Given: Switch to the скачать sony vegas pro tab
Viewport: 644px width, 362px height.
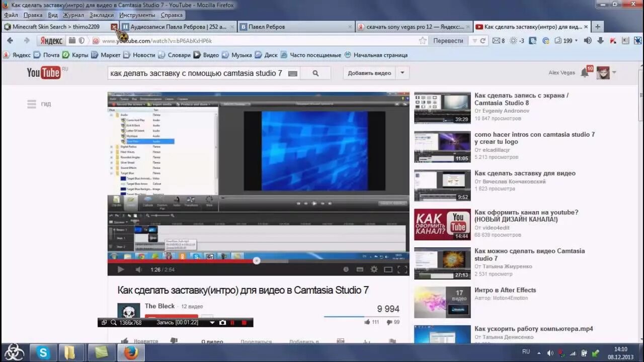Looking at the screenshot, I should click(414, 27).
